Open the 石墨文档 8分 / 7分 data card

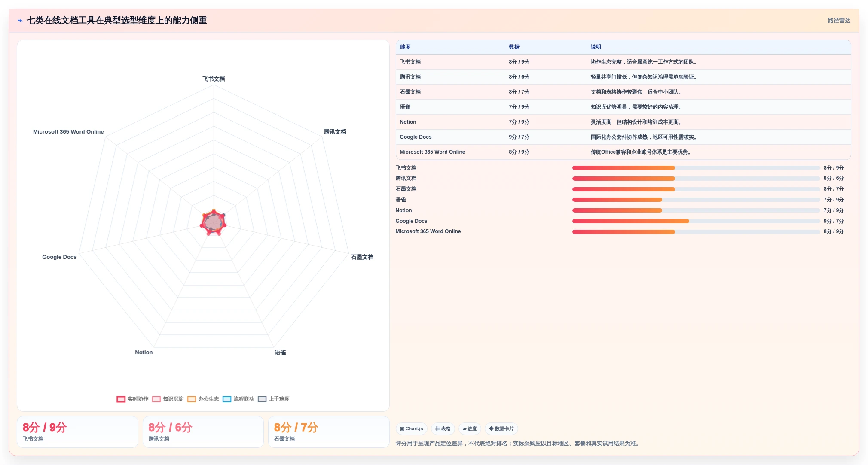pos(329,432)
